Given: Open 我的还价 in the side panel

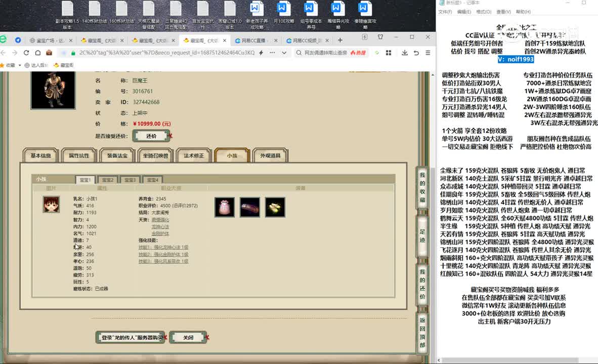Looking at the screenshot, I should click(x=422, y=284).
